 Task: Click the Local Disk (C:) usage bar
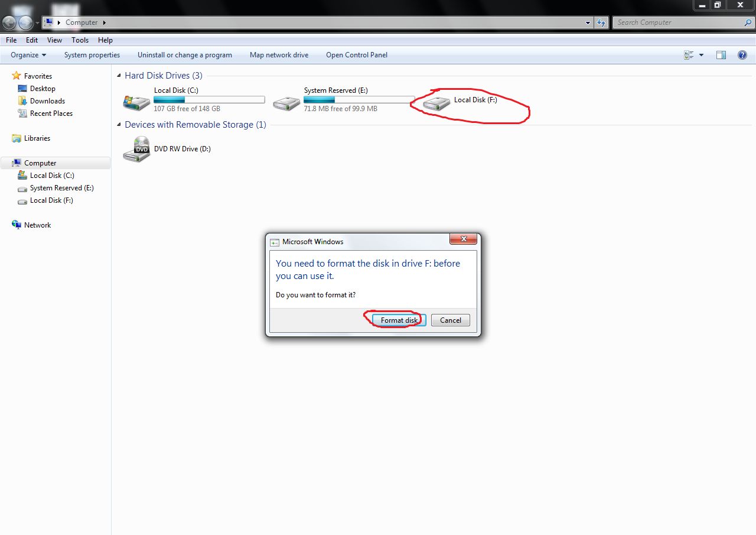click(x=209, y=100)
